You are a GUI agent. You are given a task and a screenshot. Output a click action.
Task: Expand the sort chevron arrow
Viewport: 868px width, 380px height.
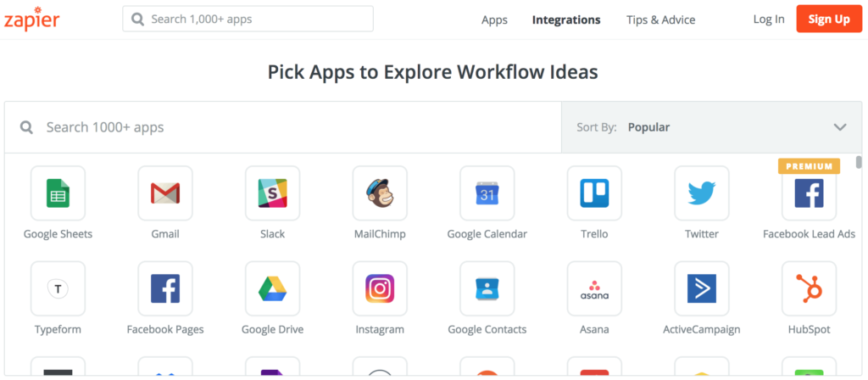coord(840,127)
